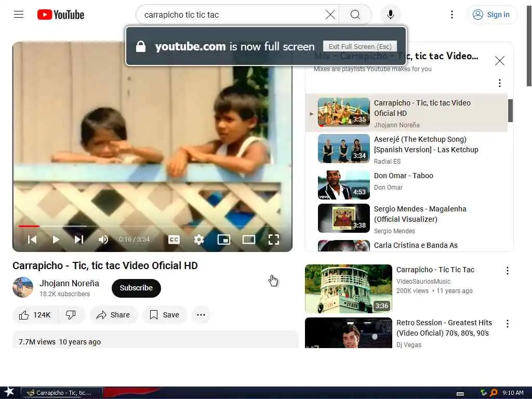Open options for Carrapicho - Tic Tic Tac recommendation

pyautogui.click(x=507, y=270)
